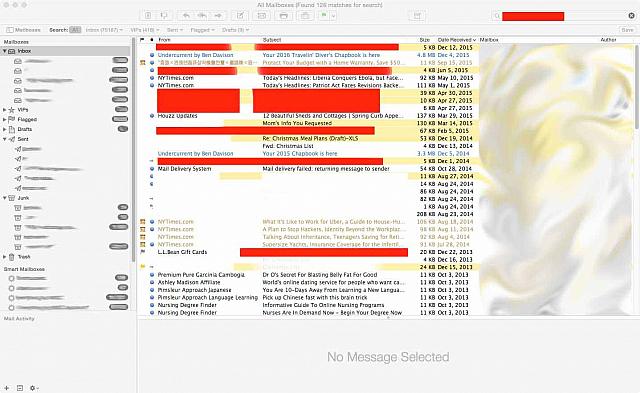
Task: Select Inbox in the favorites bar
Action: [x=104, y=30]
